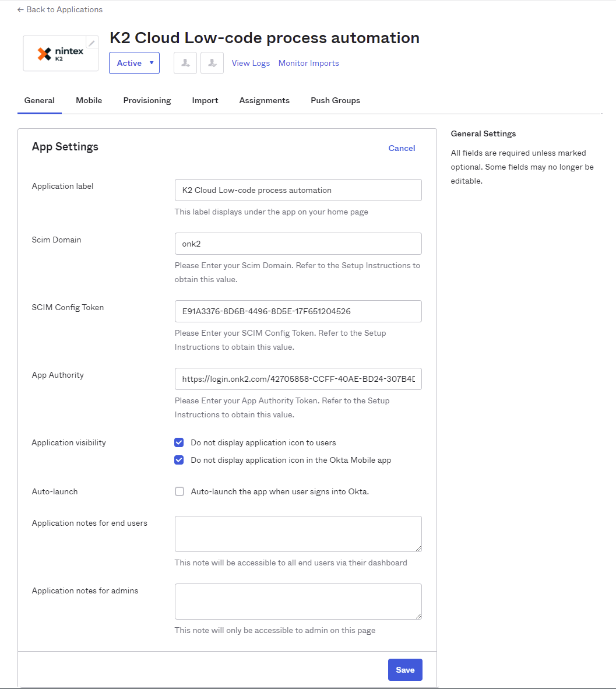Open Monitor Imports
Viewport: 616px width, 689px height.
click(308, 63)
